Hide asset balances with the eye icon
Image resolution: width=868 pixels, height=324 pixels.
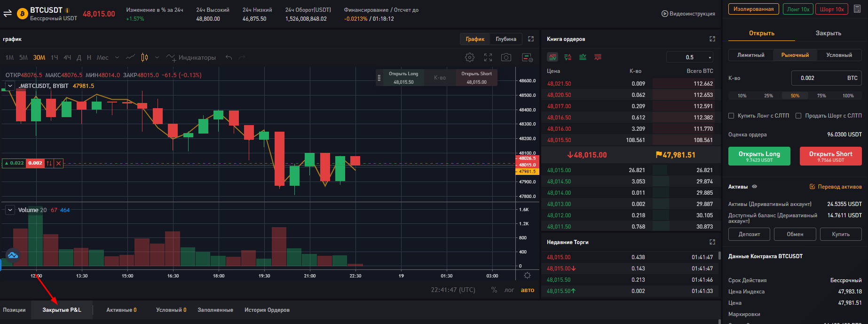pos(755,187)
